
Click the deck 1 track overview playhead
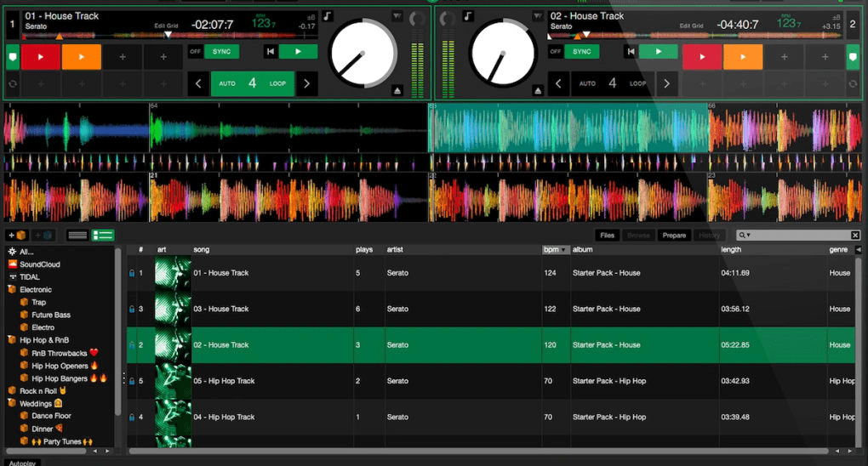tap(168, 35)
